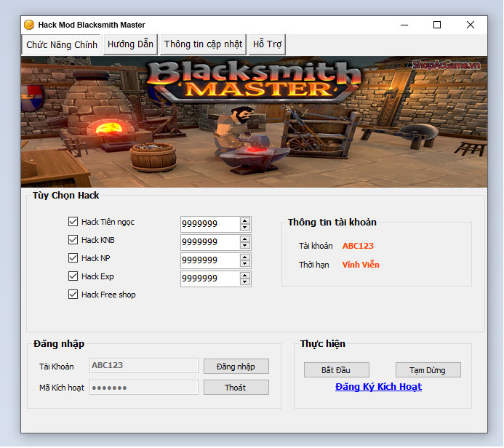Increase the Hack KNB value with up arrow

245,239
